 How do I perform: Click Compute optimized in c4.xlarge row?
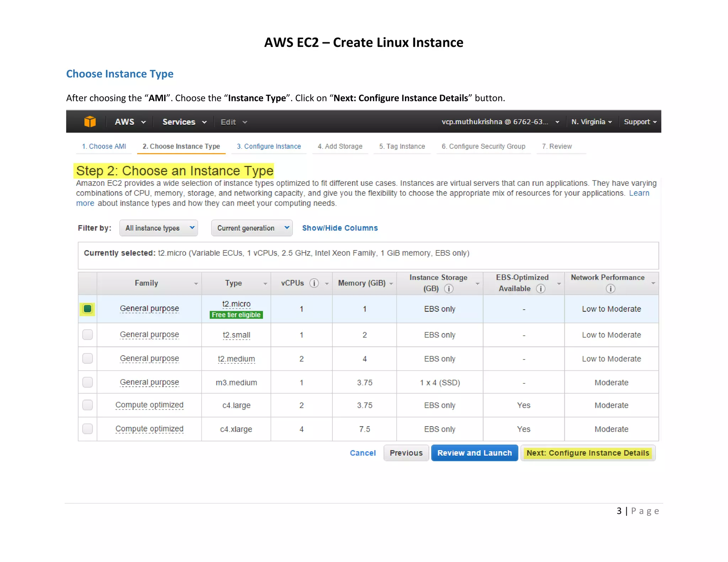click(149, 429)
